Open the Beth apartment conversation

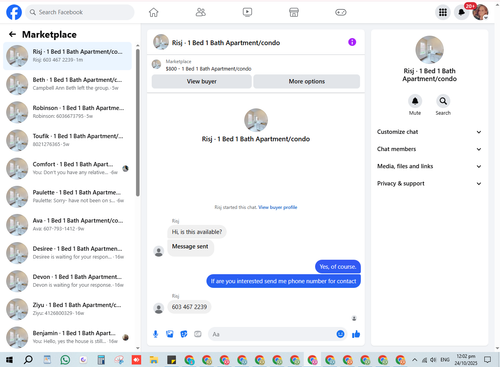67,84
